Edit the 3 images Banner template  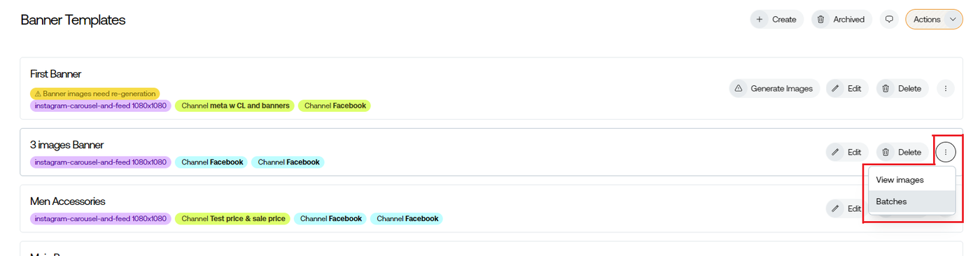pos(847,152)
